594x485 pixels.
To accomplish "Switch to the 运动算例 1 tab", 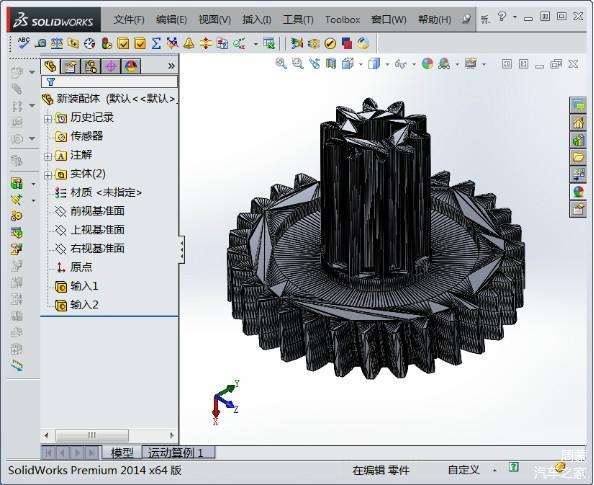I will coord(178,452).
